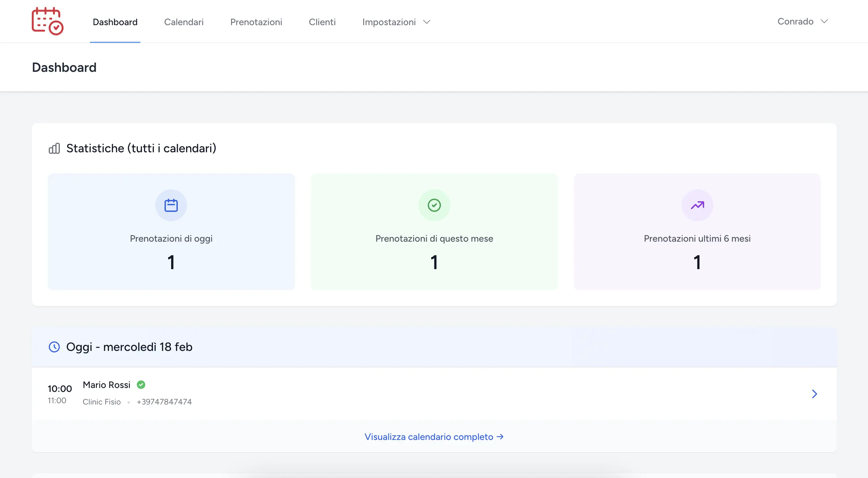Go to the Prenotazioni tab
The image size is (868, 478).
click(x=256, y=22)
